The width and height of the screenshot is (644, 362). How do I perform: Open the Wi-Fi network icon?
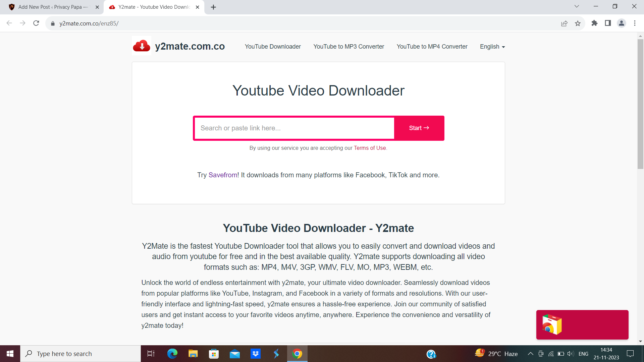tap(551, 354)
